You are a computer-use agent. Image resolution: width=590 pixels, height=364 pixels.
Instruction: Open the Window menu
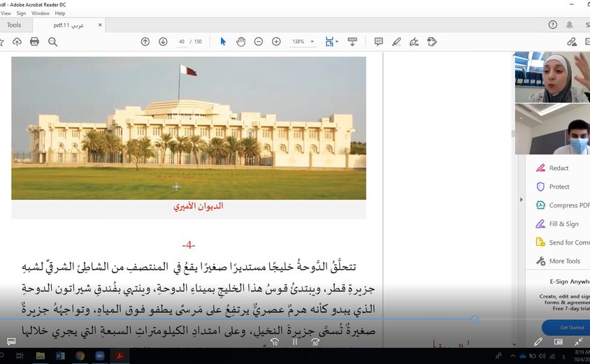click(x=41, y=13)
